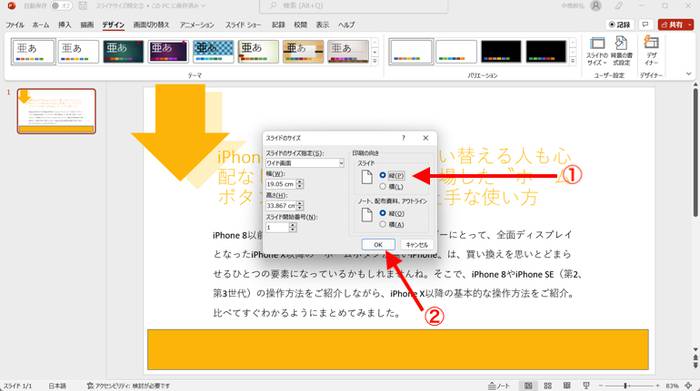This screenshot has width=700, height=391.
Task: Select slide landscape 横(L) radio button
Action: [383, 186]
